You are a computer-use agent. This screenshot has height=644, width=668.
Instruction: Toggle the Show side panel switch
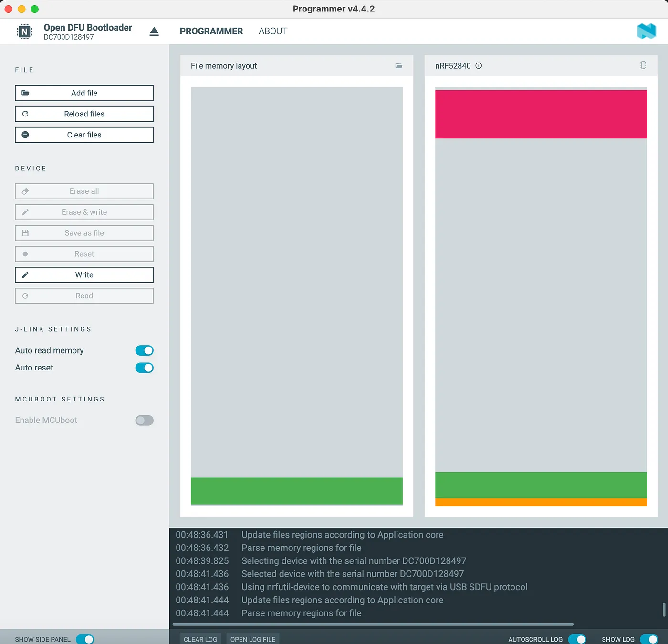(85, 639)
